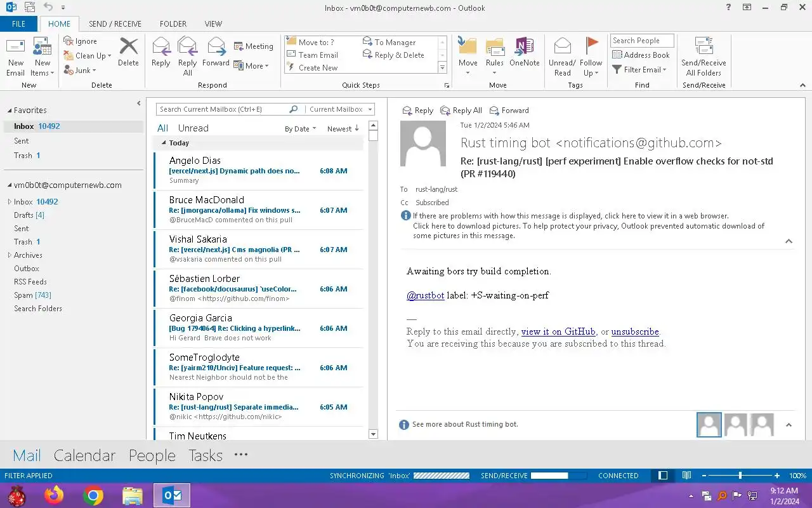The height and width of the screenshot is (508, 812).
Task: Switch to FOLDER tab
Action: tap(173, 24)
